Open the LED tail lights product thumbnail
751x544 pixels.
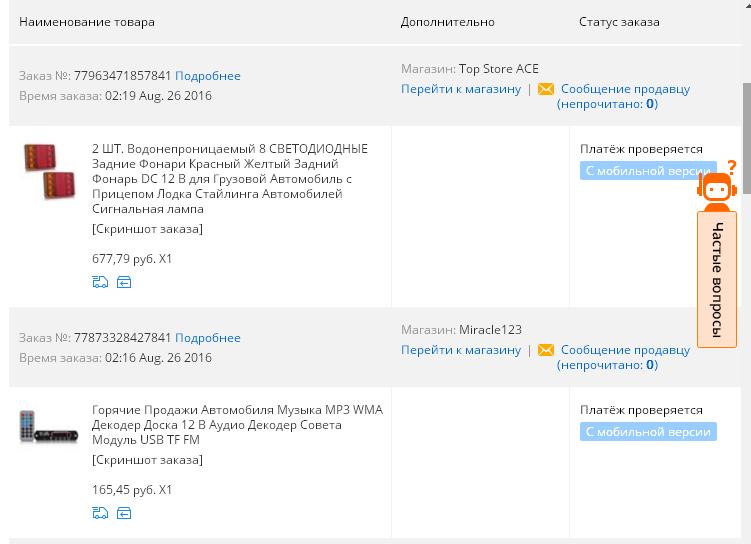click(50, 170)
